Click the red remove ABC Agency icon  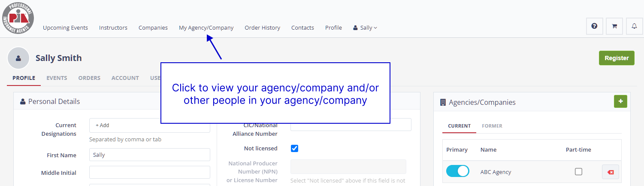coord(610,172)
